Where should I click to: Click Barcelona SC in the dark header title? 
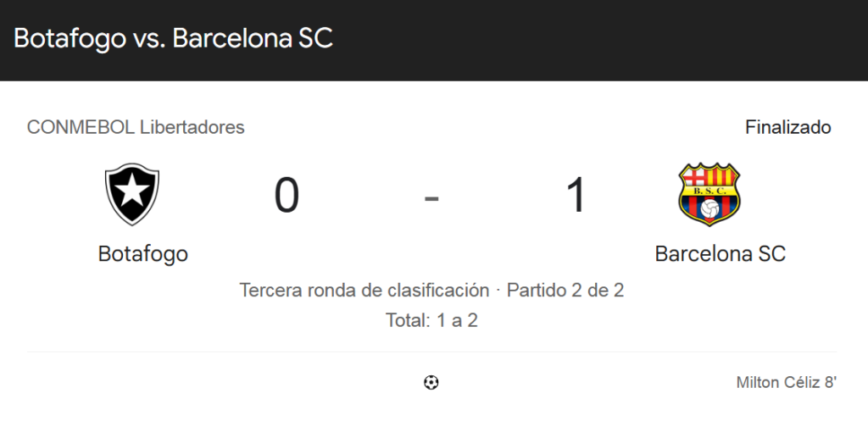[253, 39]
